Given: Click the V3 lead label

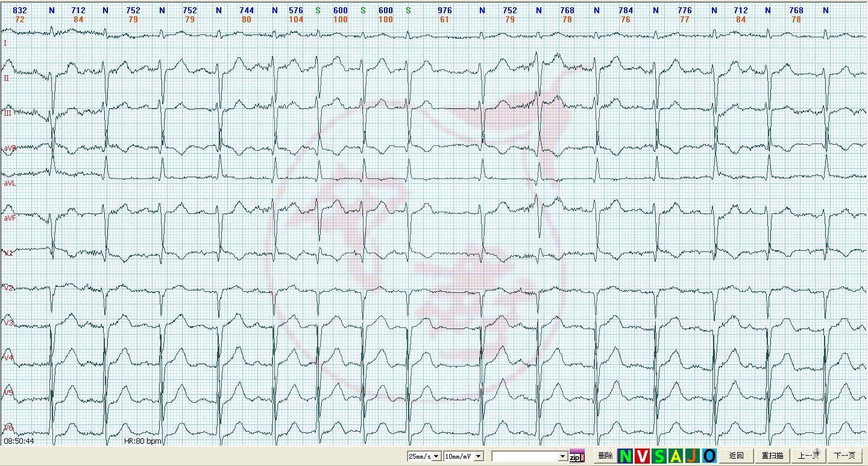Looking at the screenshot, I should click(8, 323).
